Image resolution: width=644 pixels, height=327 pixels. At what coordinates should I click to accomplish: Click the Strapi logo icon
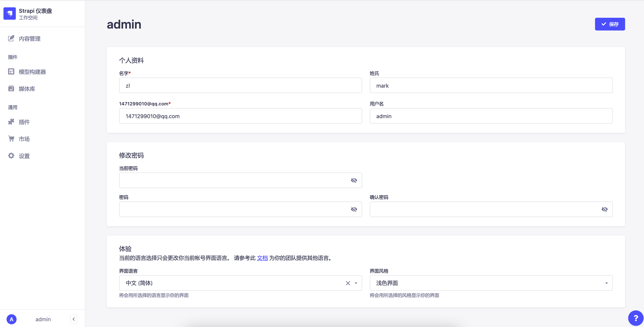(x=9, y=14)
